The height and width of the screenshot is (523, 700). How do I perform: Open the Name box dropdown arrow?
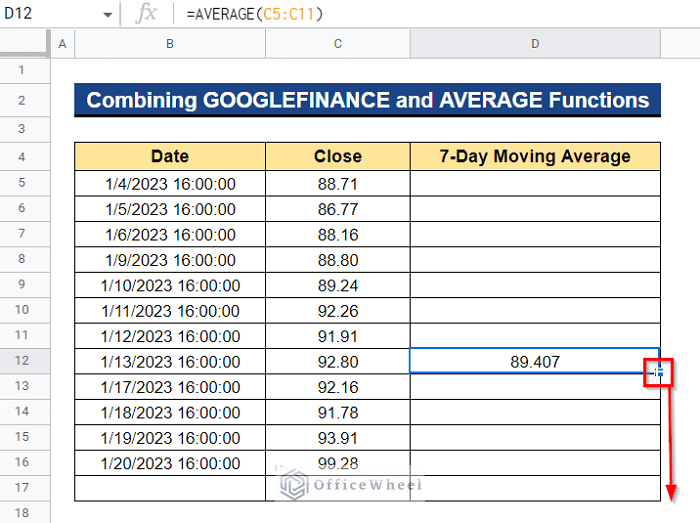coord(107,15)
